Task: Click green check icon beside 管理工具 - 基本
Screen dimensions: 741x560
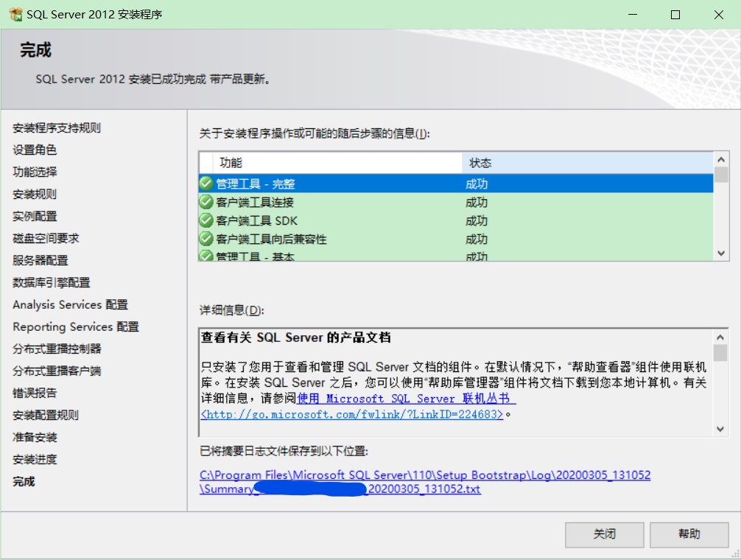Action: 206,256
